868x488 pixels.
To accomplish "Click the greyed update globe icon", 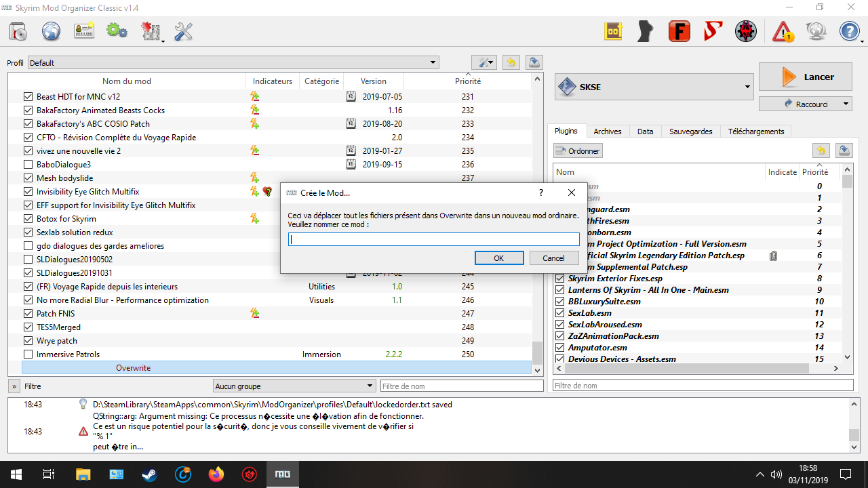I will pos(816,31).
